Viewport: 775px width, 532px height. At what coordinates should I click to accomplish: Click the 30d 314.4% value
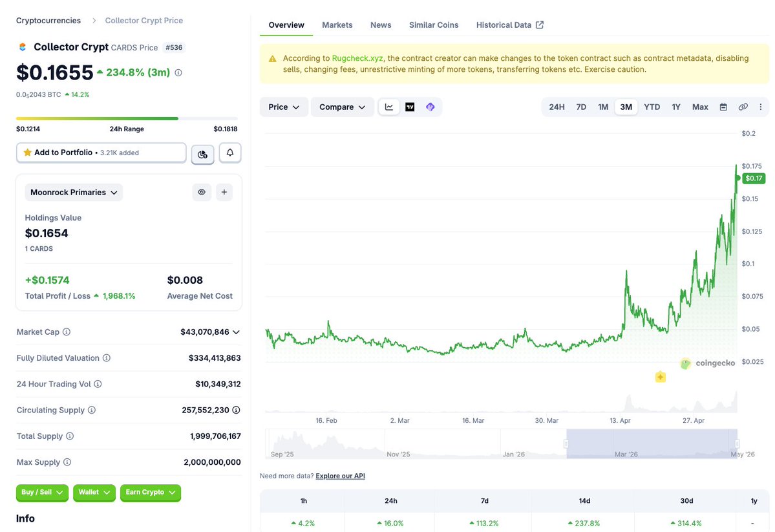click(x=686, y=523)
